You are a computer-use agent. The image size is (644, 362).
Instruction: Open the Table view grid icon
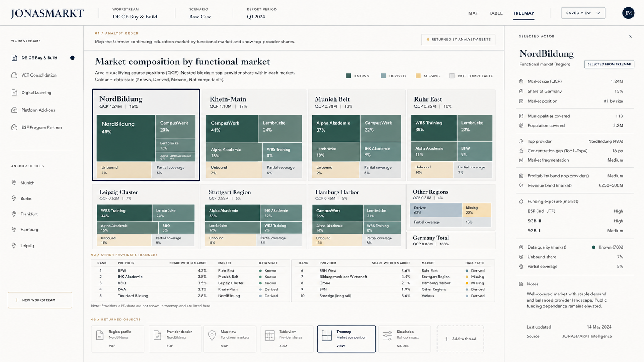pos(270,335)
